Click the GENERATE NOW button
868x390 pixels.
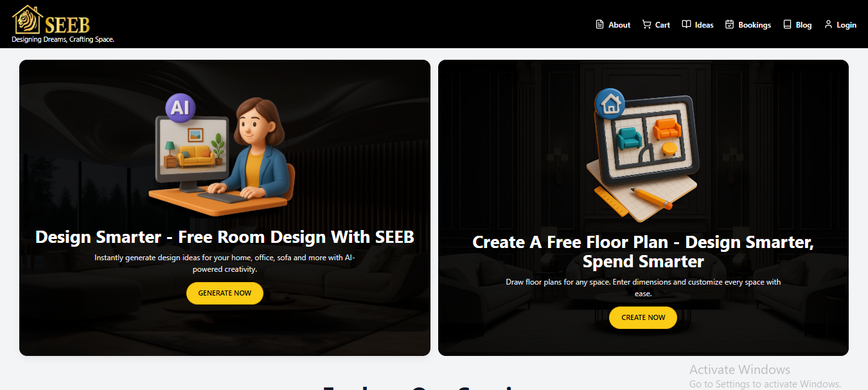[225, 293]
